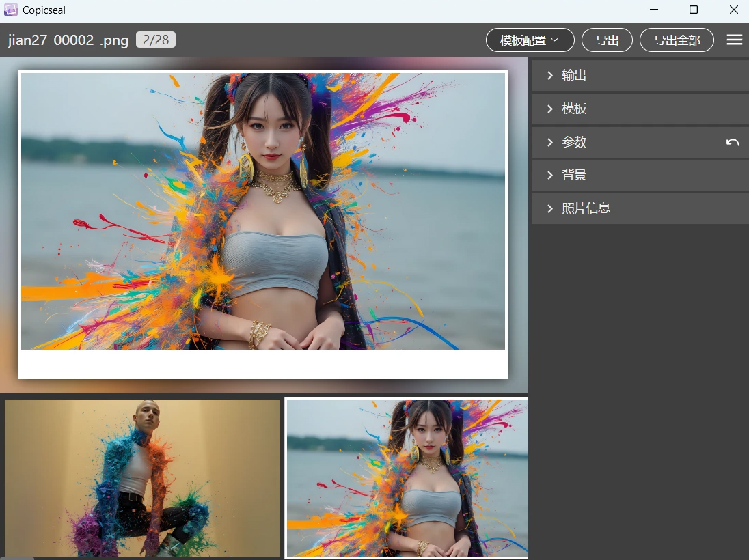Select the girl with pigtails thumbnail
This screenshot has width=749, height=560.
[407, 477]
